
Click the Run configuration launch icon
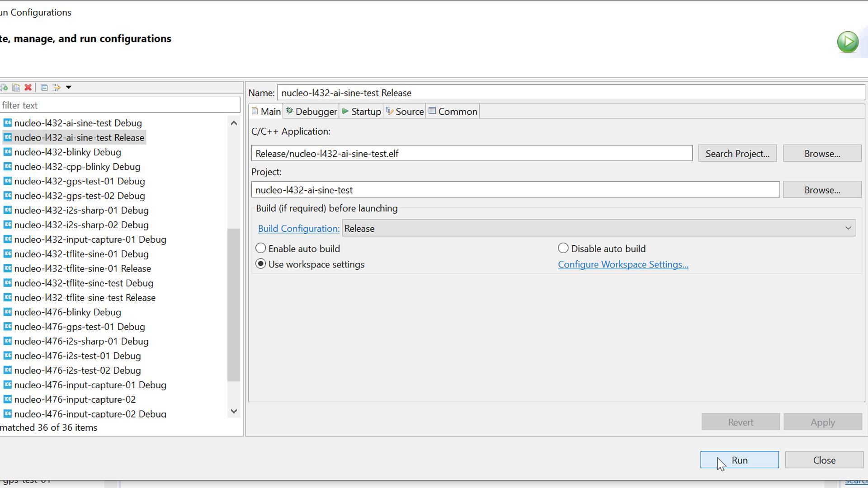click(848, 42)
